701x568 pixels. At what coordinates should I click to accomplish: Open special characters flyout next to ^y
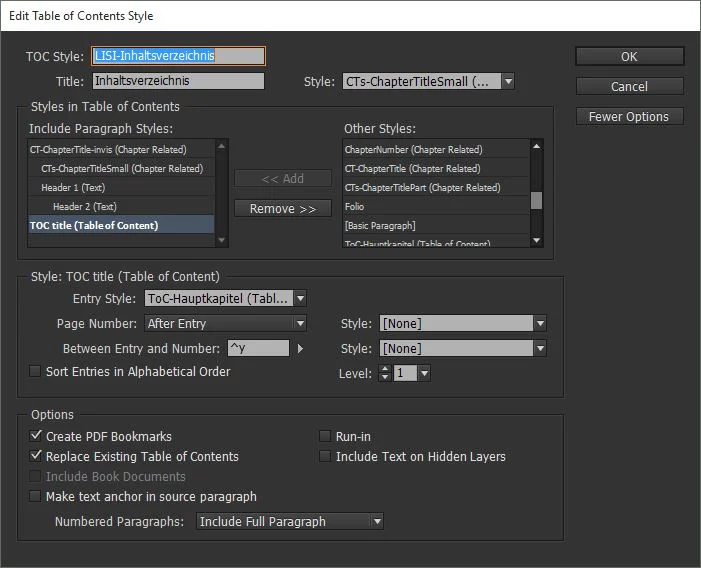300,349
